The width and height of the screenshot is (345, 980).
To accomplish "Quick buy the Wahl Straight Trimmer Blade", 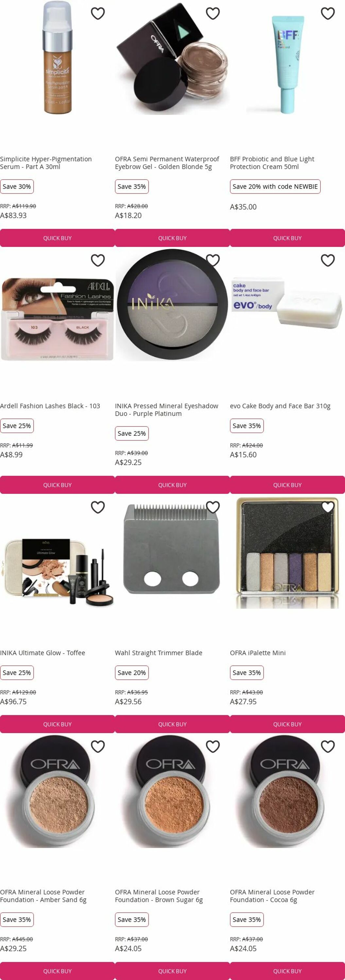I will click(173, 724).
